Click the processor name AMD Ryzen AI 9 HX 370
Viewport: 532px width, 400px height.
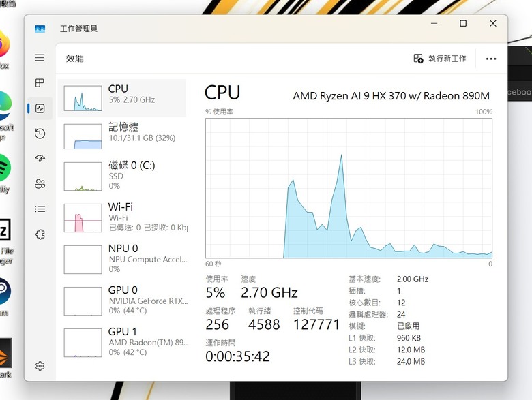[391, 96]
